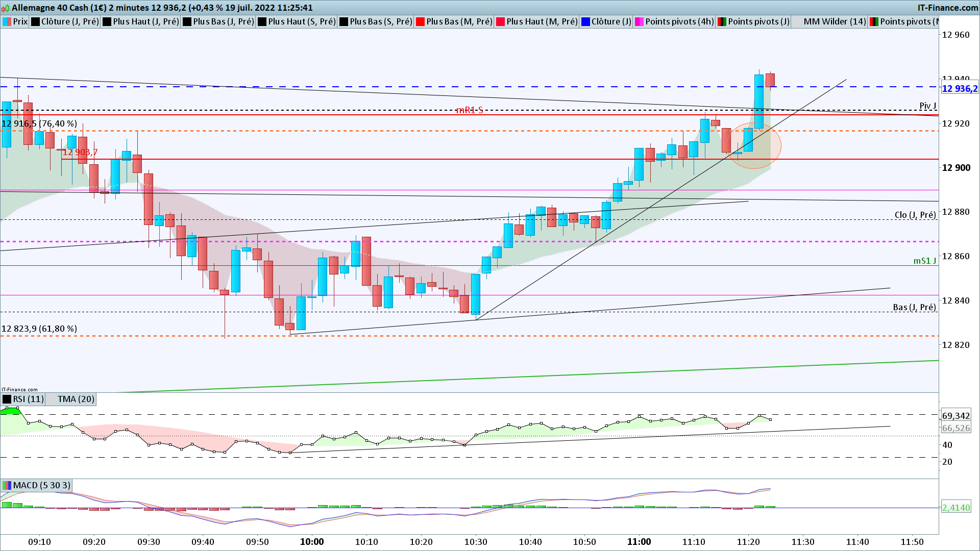Click the candlestick chart icon in title bar
The image size is (980, 551).
click(6, 8)
